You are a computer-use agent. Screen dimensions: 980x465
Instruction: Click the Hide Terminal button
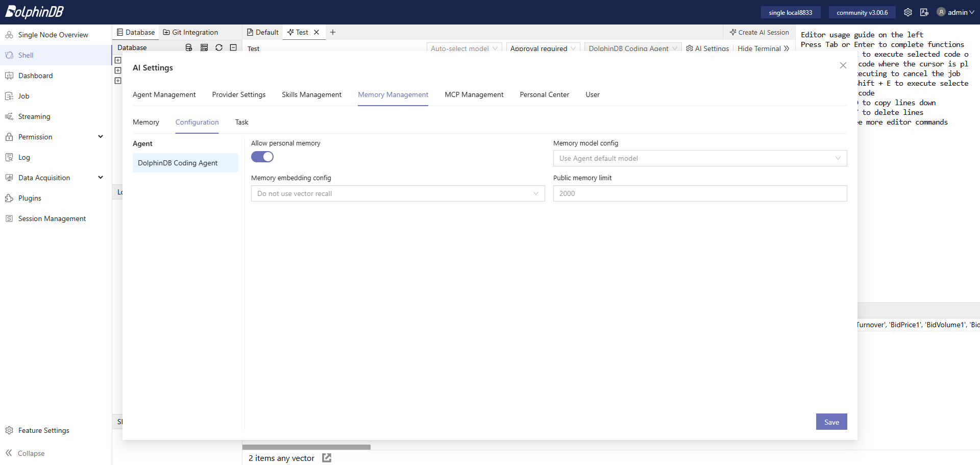tap(763, 48)
